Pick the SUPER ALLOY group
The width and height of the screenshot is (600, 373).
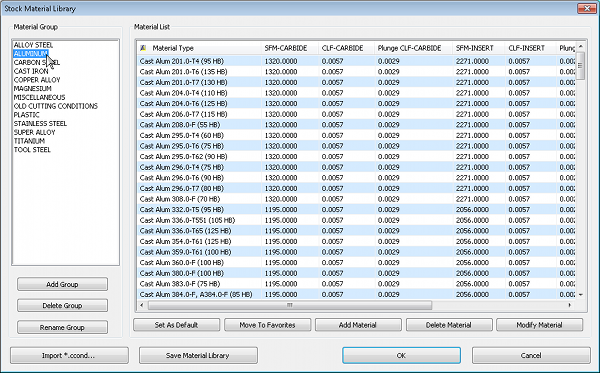[34, 132]
